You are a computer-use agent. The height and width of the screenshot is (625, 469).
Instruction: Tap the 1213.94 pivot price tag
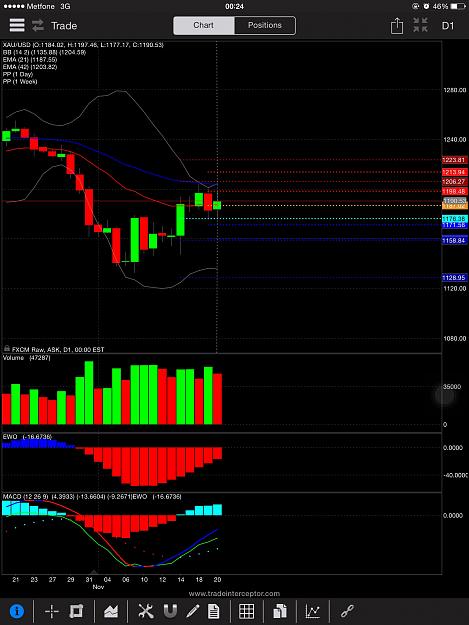[454, 172]
